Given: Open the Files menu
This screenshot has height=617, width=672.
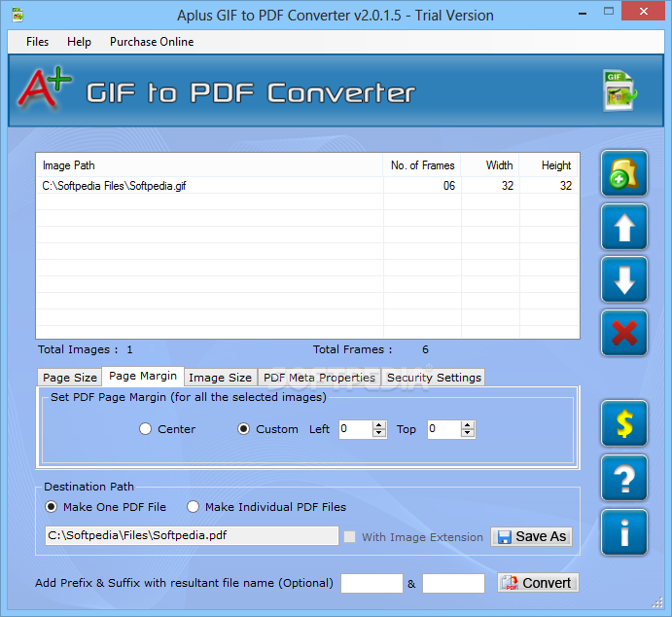Looking at the screenshot, I should (37, 42).
